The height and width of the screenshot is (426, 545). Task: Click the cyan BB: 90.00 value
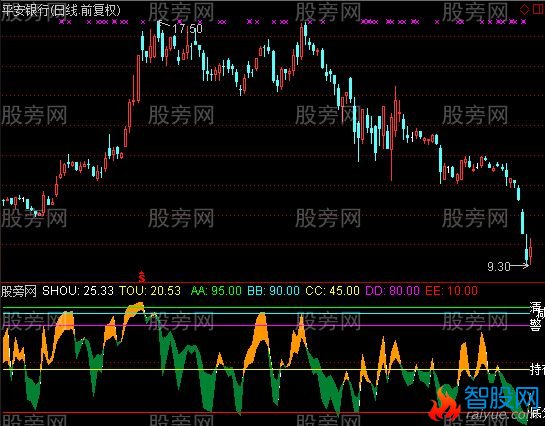pyautogui.click(x=274, y=291)
